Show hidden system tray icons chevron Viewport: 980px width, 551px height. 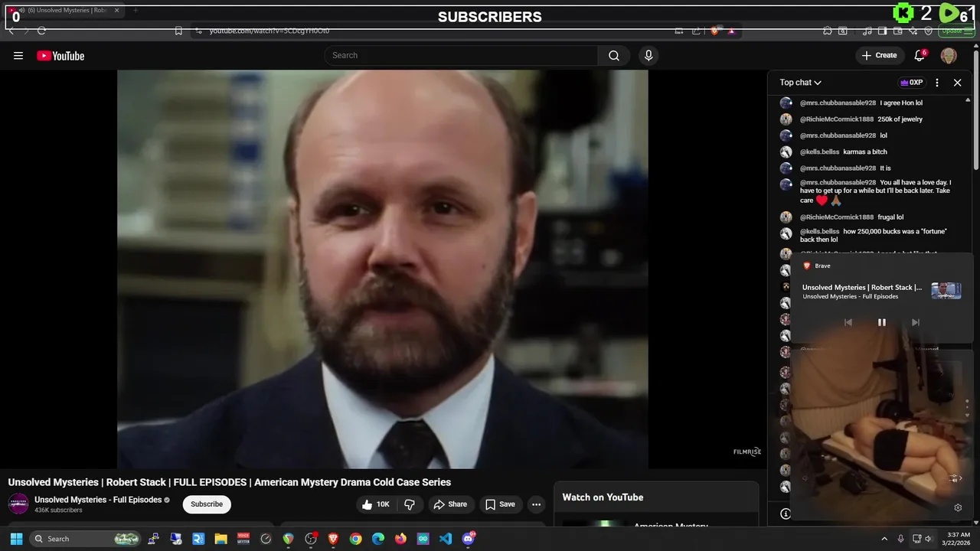884,539
